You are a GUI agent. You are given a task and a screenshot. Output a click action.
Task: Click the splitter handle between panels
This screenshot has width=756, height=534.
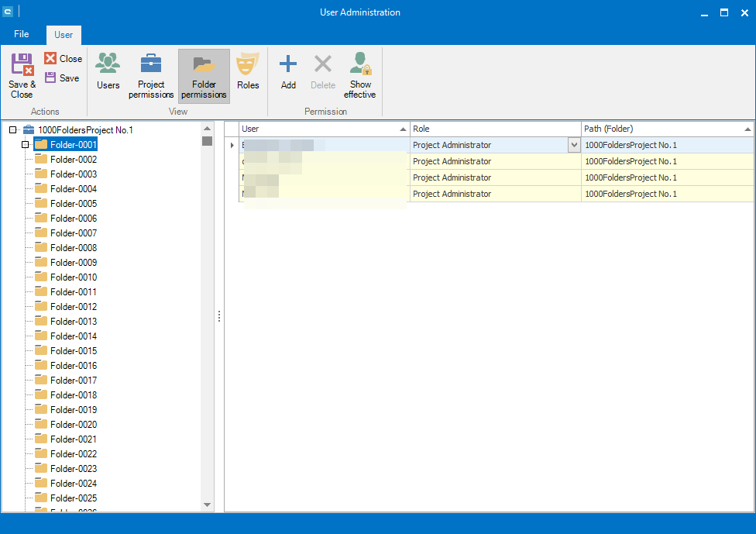coord(219,316)
